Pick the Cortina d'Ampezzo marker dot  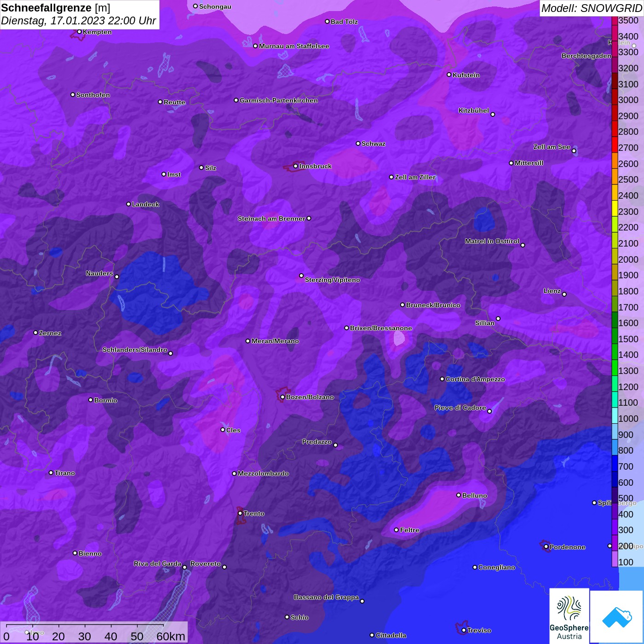click(x=442, y=379)
